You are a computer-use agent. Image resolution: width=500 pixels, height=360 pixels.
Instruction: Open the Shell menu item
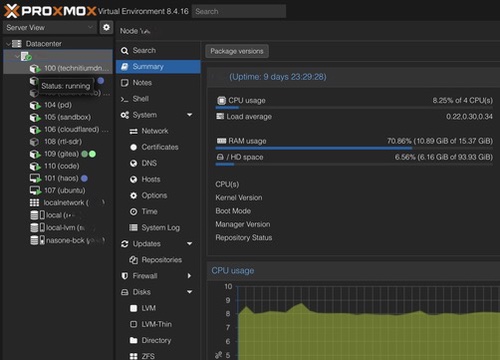158,99
